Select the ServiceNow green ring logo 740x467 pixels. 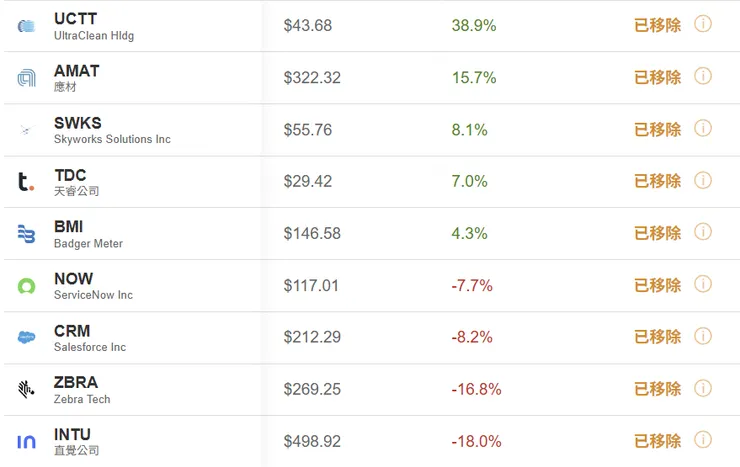26,286
